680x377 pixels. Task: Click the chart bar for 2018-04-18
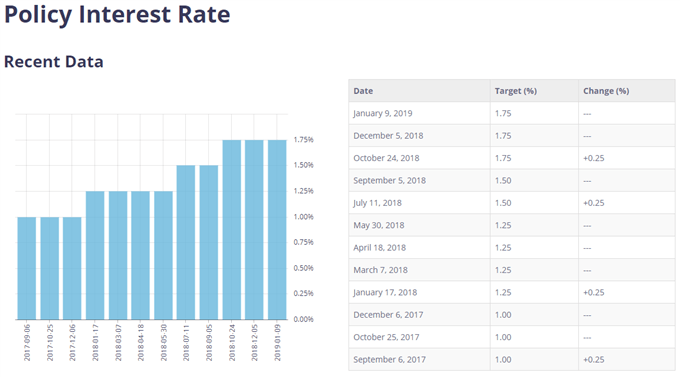click(x=141, y=256)
